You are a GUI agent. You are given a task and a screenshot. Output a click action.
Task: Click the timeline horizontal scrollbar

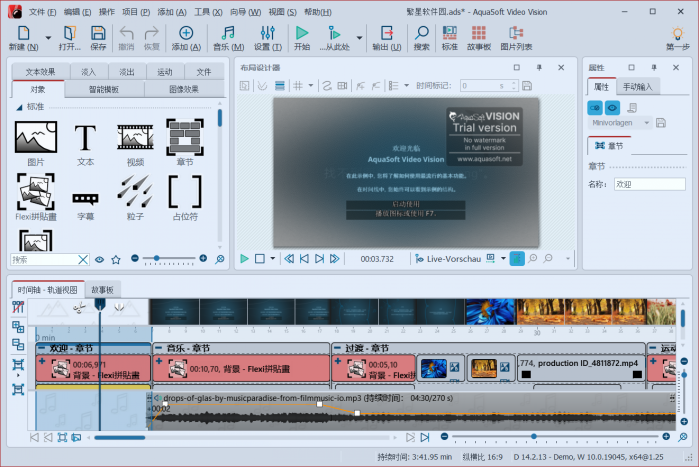tap(119, 438)
